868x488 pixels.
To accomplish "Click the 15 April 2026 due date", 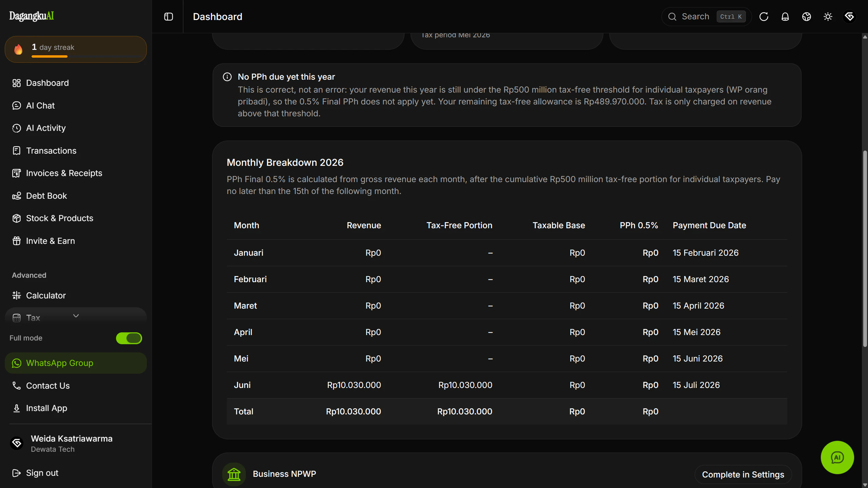I will click(x=698, y=306).
